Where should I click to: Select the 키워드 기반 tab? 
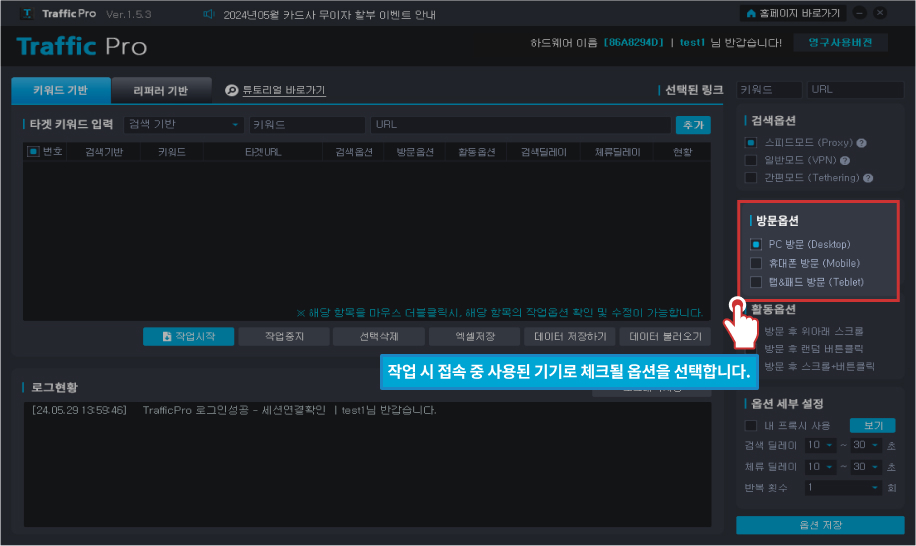[x=60, y=90]
